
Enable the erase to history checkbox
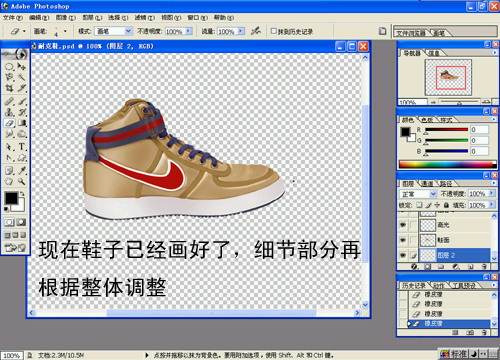[274, 31]
